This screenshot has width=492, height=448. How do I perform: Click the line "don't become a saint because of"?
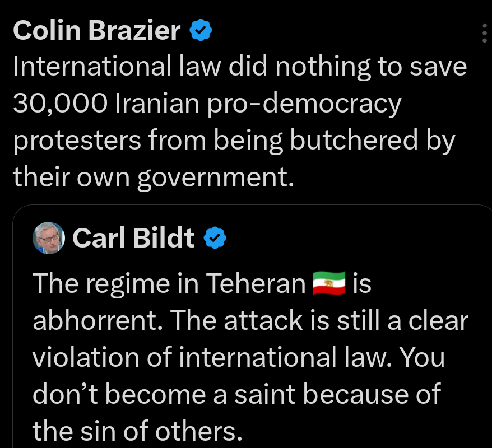(x=236, y=394)
